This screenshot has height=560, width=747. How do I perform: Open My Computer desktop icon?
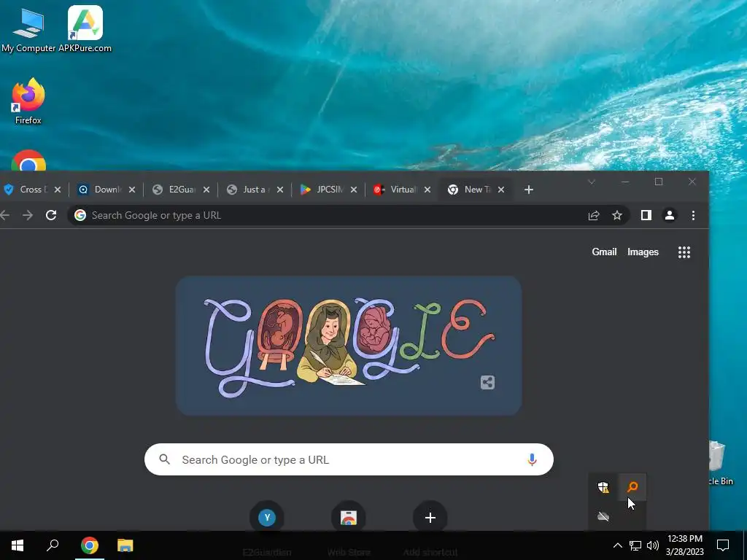click(x=28, y=30)
